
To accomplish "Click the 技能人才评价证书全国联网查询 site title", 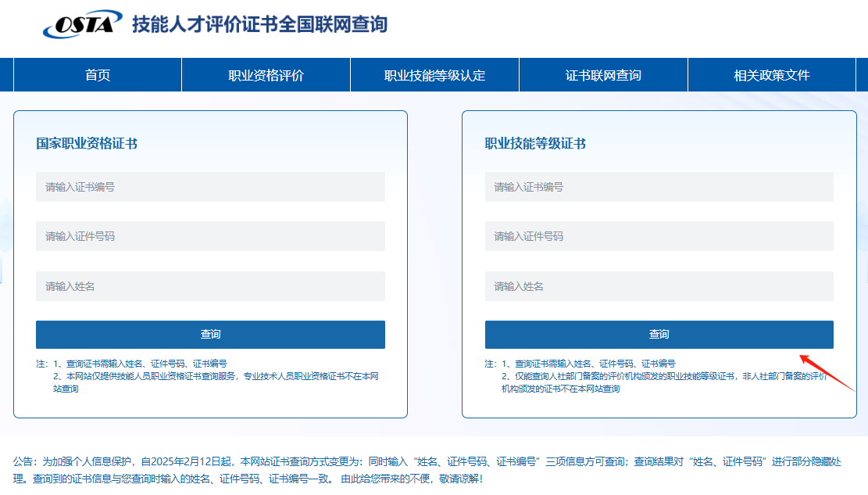I will [259, 24].
